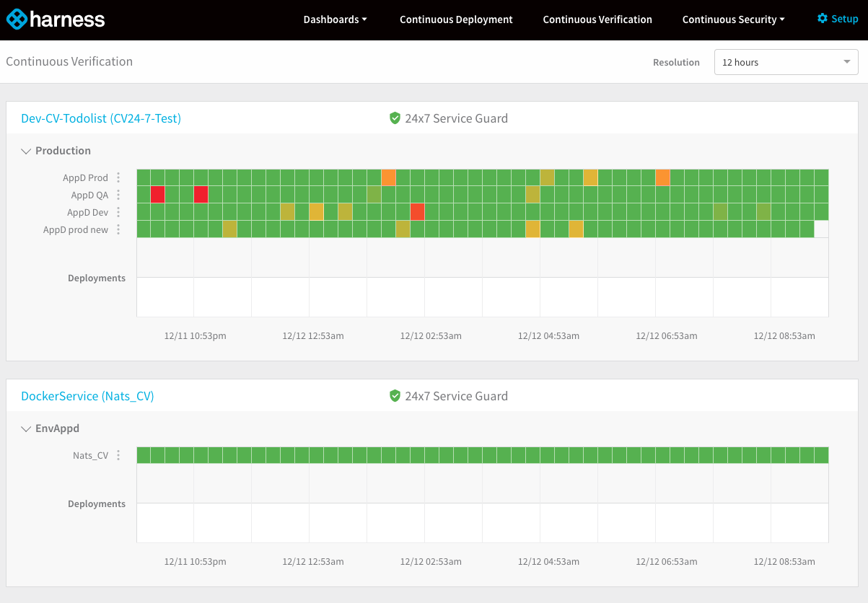
Task: Open the Dev-CV-Todolist (CV24-7-Test) link
Action: pyautogui.click(x=101, y=118)
